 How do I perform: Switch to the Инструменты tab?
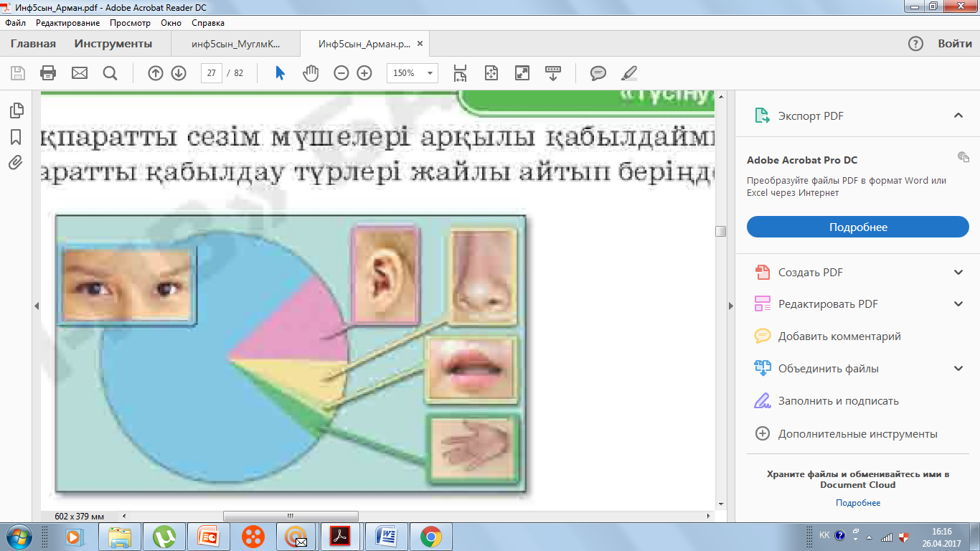(x=113, y=44)
